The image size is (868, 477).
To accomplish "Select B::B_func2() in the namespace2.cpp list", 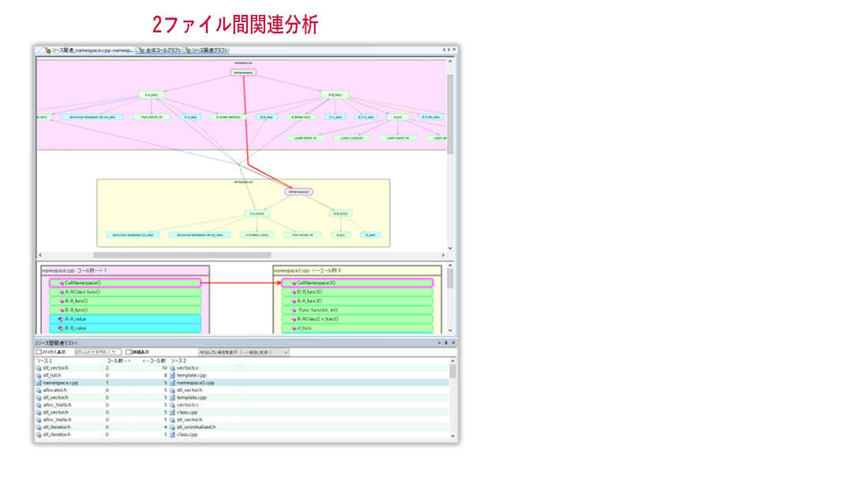I will point(357,292).
